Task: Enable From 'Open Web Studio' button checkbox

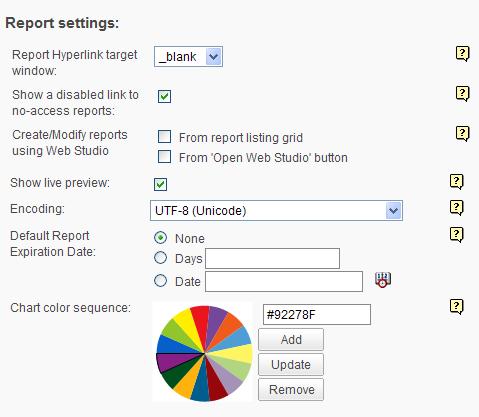Action: pyautogui.click(x=164, y=156)
